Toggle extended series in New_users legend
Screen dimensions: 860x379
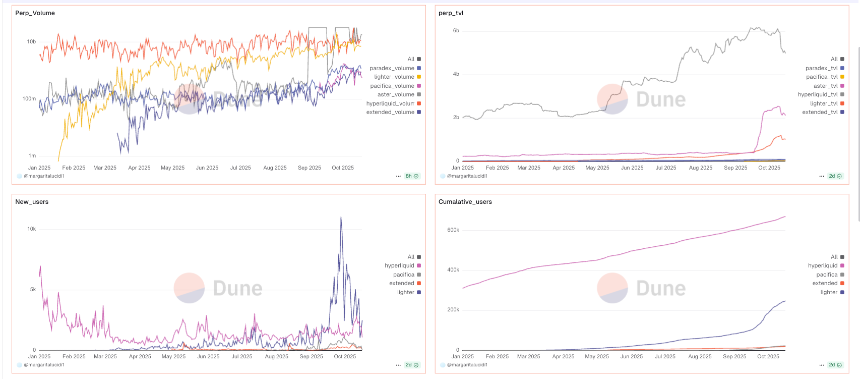(405, 283)
